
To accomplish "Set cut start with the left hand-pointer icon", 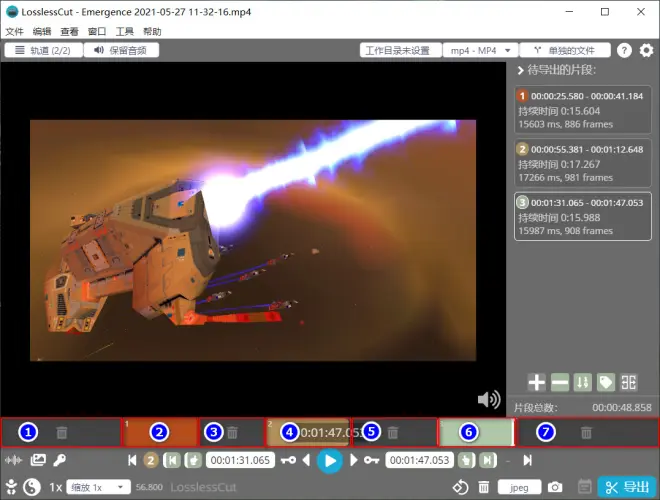I will click(x=193, y=460).
